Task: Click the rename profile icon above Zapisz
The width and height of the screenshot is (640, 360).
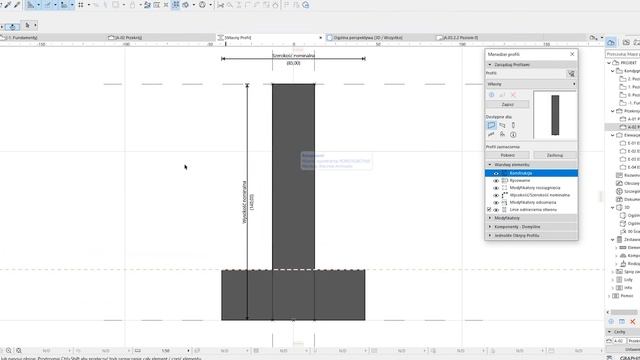Action: (x=502, y=95)
